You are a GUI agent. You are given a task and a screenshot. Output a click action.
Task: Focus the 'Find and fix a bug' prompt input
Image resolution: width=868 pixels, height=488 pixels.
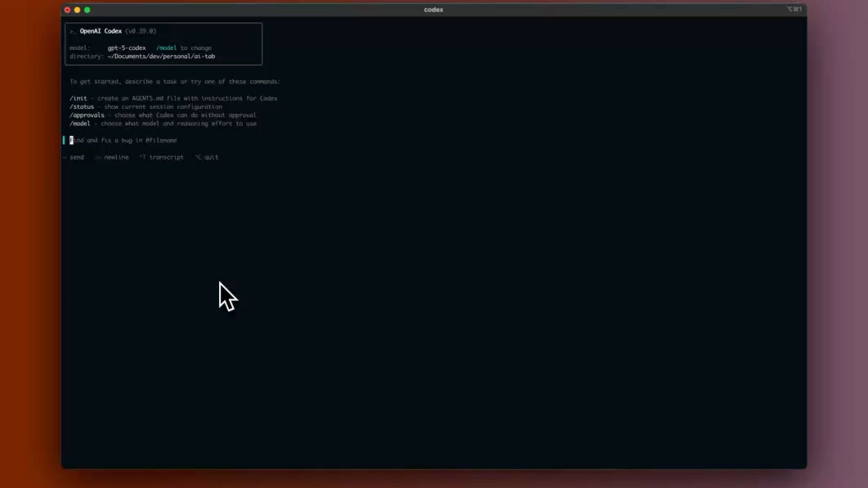(123, 141)
